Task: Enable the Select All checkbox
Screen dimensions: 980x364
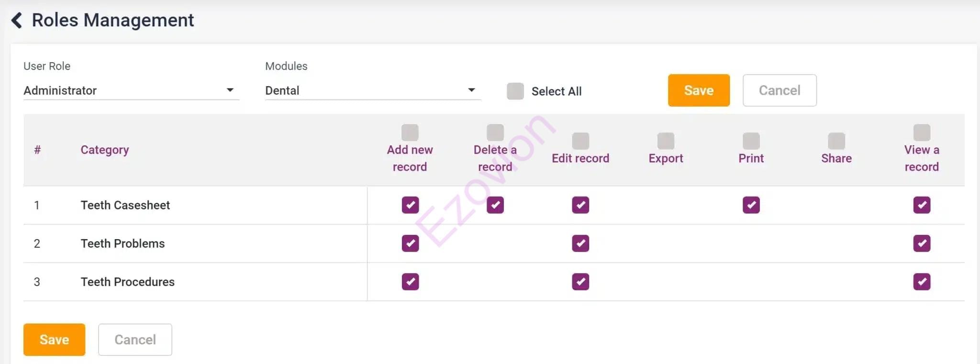Action: pos(515,91)
